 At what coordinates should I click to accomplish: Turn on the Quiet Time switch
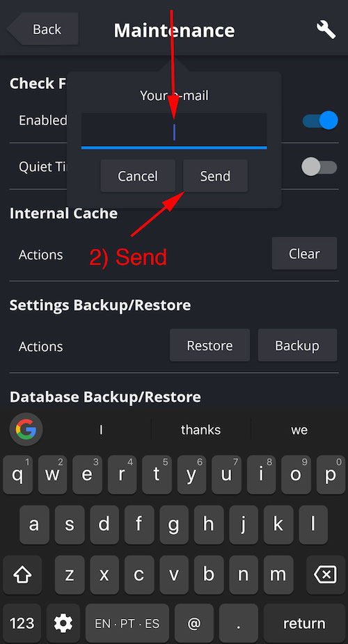pos(319,167)
